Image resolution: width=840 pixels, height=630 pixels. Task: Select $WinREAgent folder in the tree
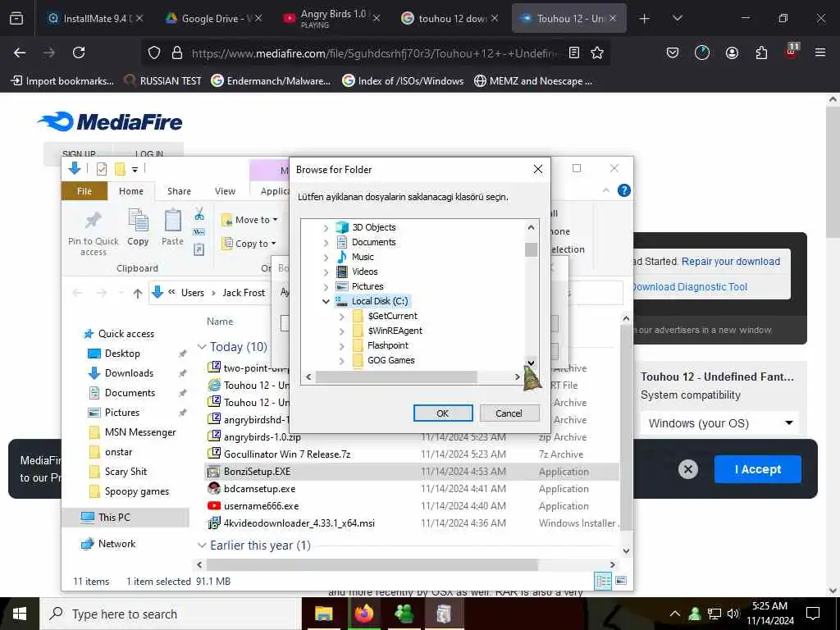(x=395, y=331)
